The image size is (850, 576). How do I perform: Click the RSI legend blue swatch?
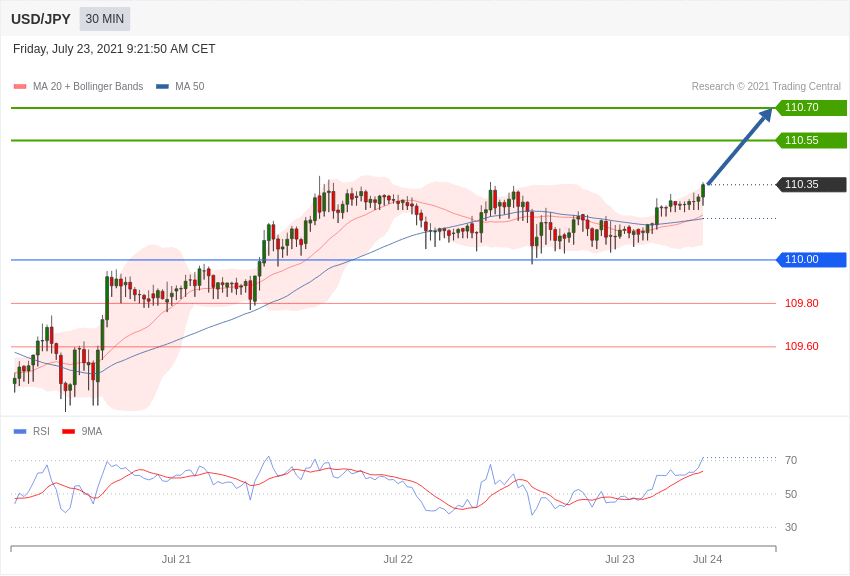(20, 431)
